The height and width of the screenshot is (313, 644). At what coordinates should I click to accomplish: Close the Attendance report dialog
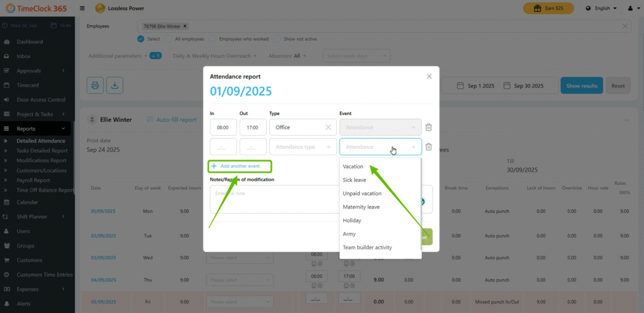coord(429,76)
